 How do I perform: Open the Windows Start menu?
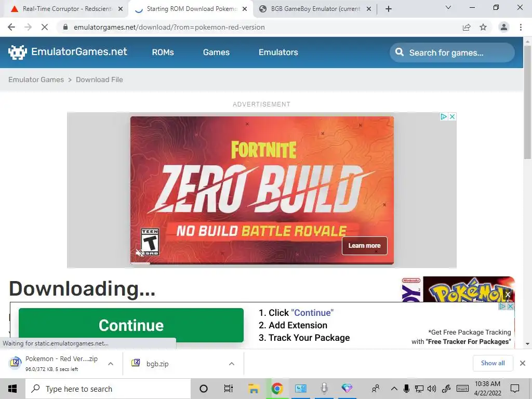coord(12,389)
